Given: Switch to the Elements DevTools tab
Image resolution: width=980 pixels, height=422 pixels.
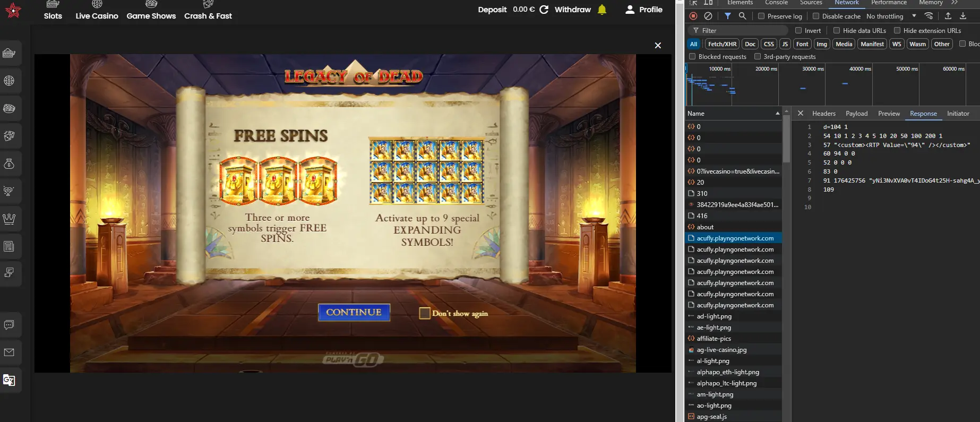Looking at the screenshot, I should coord(740,3).
